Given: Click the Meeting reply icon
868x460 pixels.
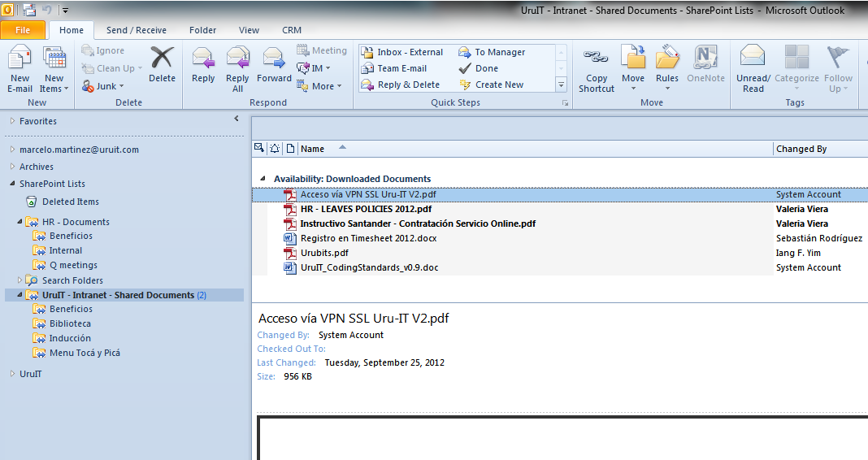Looking at the screenshot, I should (x=302, y=50).
